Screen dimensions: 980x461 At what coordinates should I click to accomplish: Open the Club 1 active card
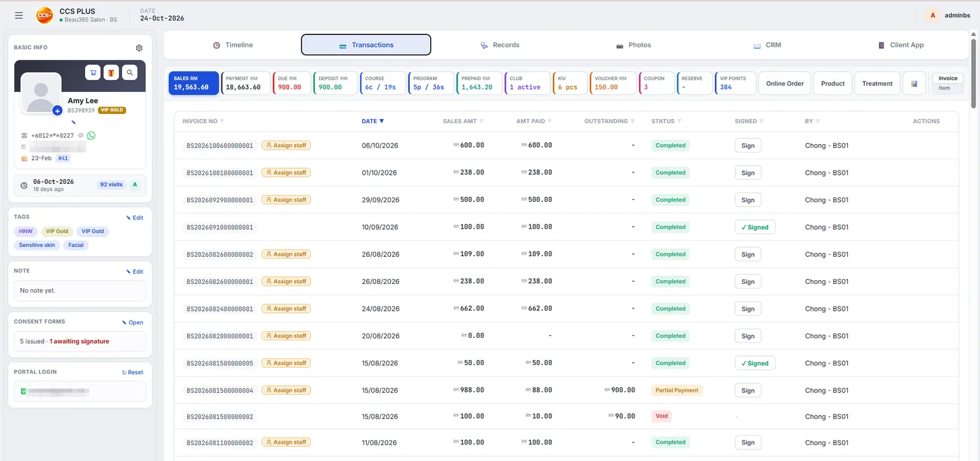(528, 83)
